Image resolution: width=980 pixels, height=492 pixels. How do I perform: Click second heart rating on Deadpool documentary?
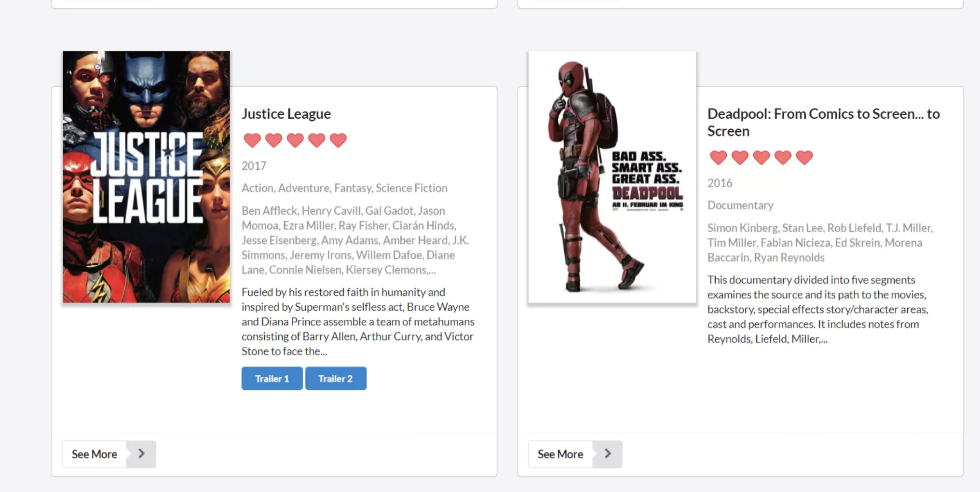click(x=740, y=158)
